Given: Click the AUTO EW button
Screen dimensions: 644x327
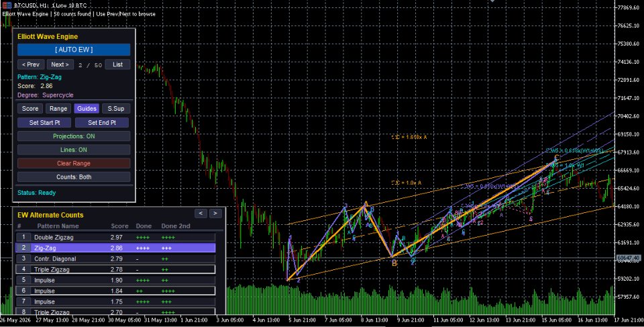Looking at the screenshot, I should [74, 50].
